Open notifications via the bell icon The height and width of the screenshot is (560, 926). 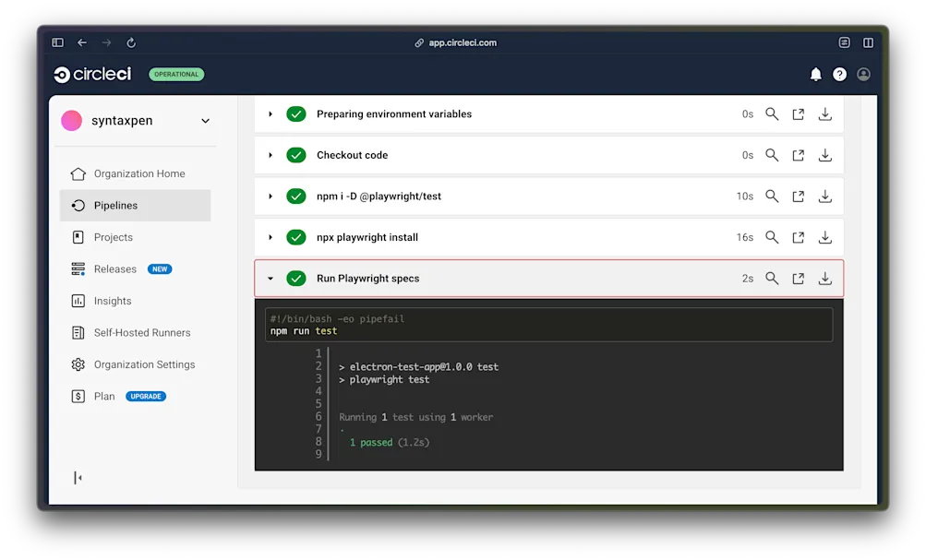(816, 75)
